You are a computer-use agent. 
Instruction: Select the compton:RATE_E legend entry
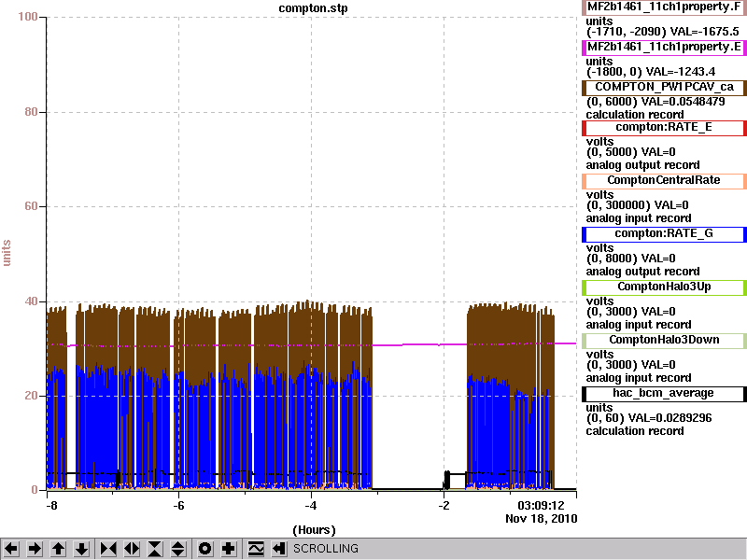click(x=664, y=128)
